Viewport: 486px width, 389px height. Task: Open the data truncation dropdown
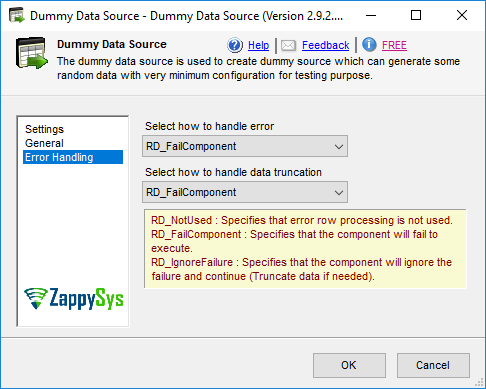(245, 192)
